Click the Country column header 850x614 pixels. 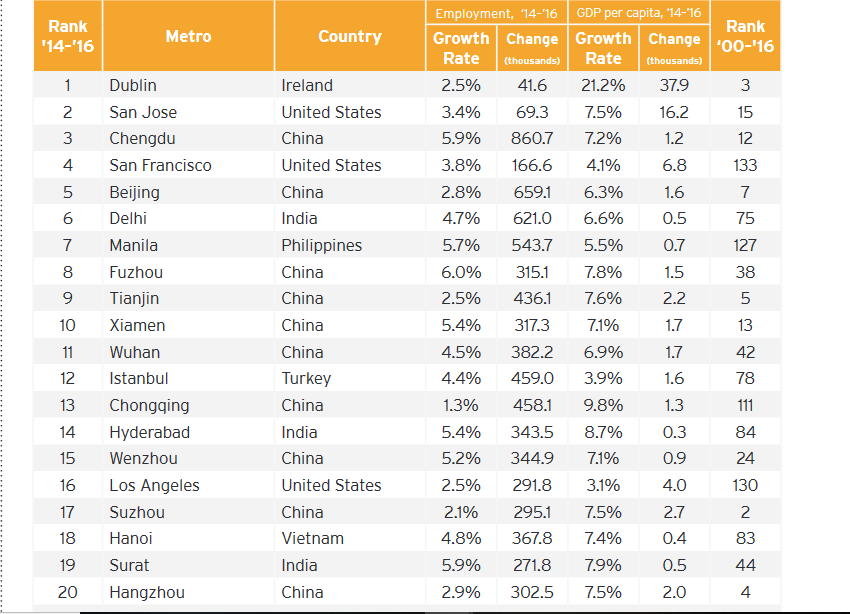(349, 36)
